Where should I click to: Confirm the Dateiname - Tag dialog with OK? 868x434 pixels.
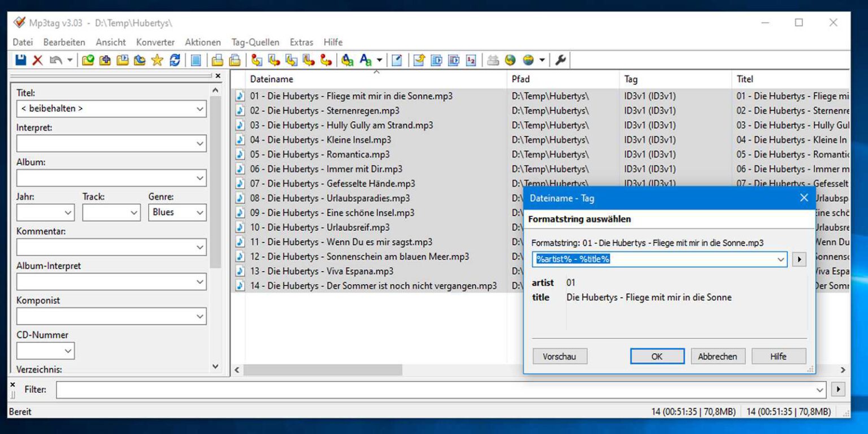[657, 356]
